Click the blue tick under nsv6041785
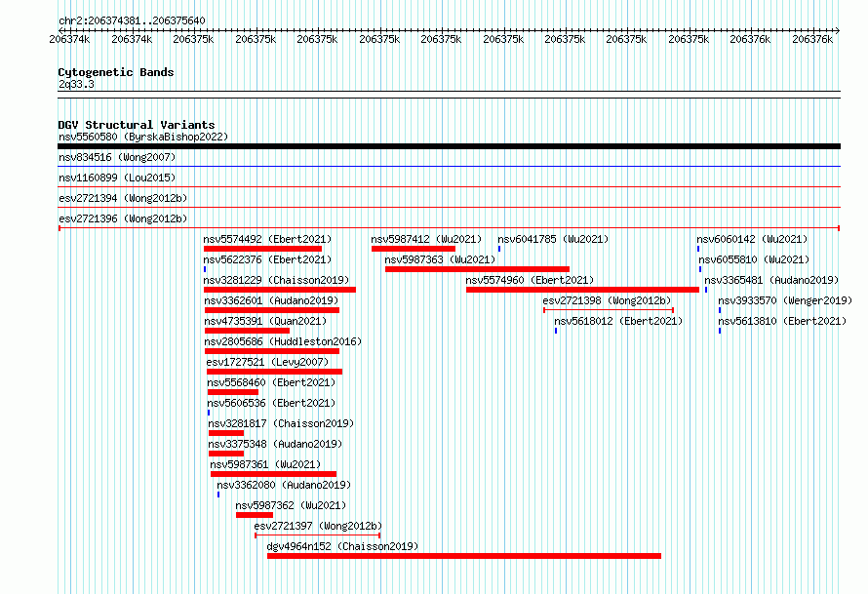The width and height of the screenshot is (868, 594). pyautogui.click(x=498, y=249)
